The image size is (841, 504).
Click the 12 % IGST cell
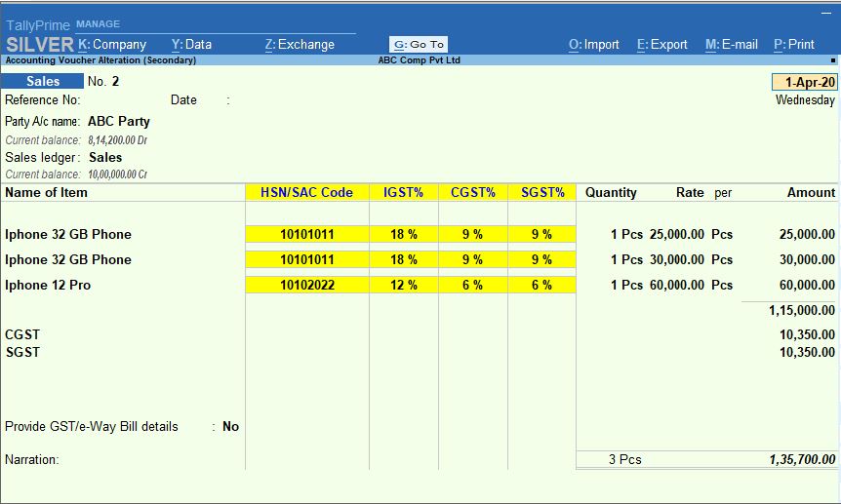403,285
